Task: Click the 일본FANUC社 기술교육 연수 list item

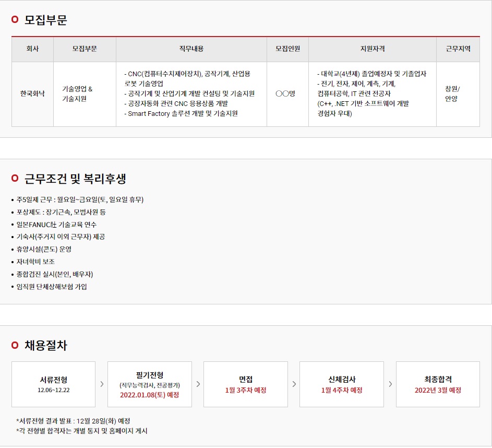Action: pos(56,225)
